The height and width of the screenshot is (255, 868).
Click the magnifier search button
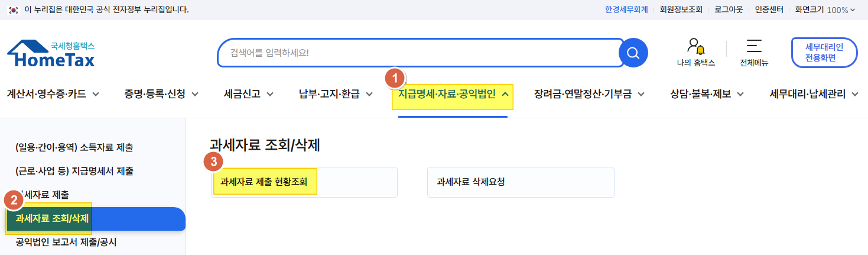[x=633, y=53]
